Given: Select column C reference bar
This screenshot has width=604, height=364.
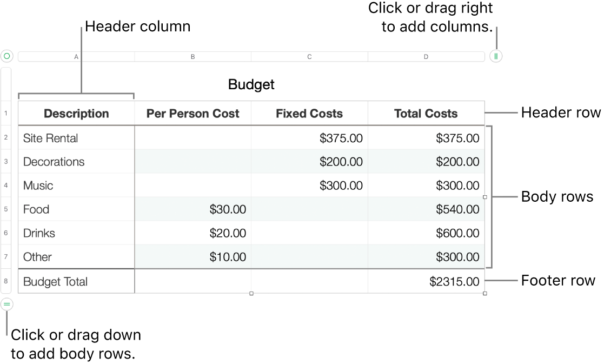Looking at the screenshot, I should tap(309, 56).
